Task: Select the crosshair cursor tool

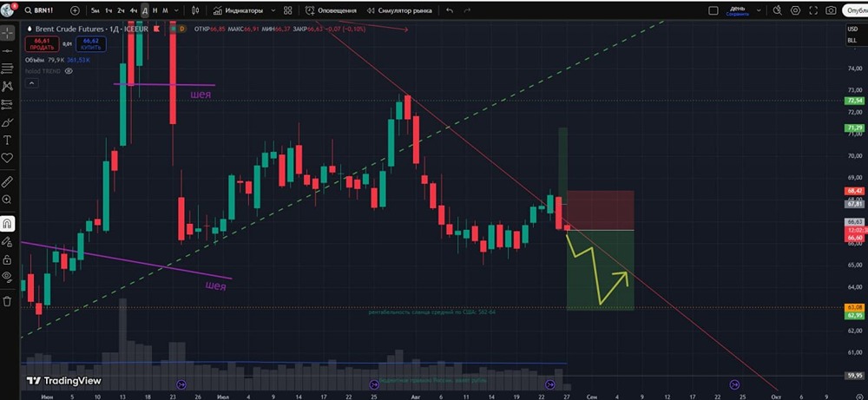Action: 7,33
